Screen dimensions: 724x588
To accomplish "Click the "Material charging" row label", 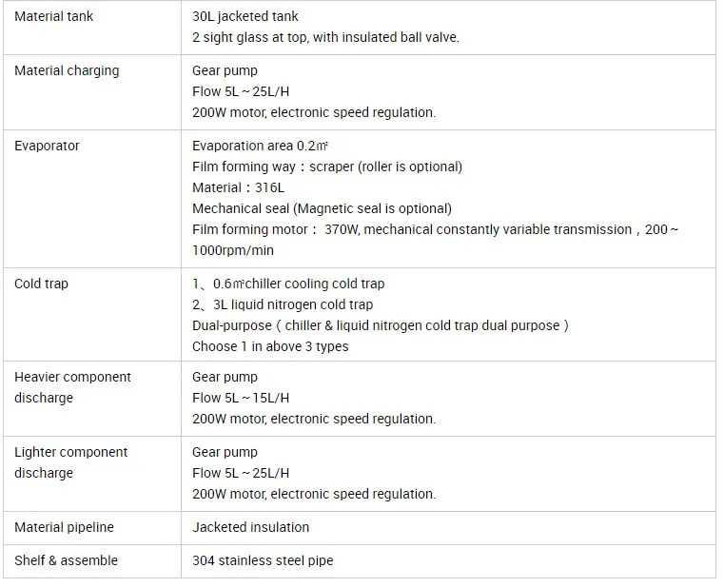I will 67,70.
